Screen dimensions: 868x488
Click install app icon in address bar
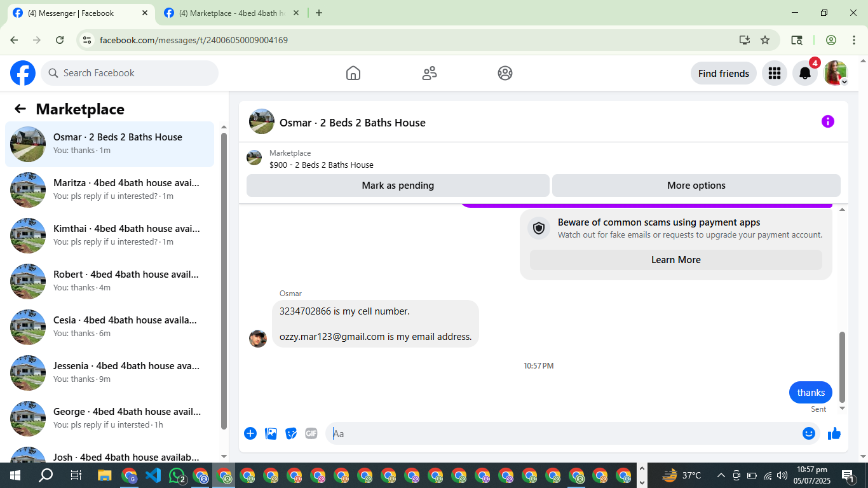click(x=745, y=40)
